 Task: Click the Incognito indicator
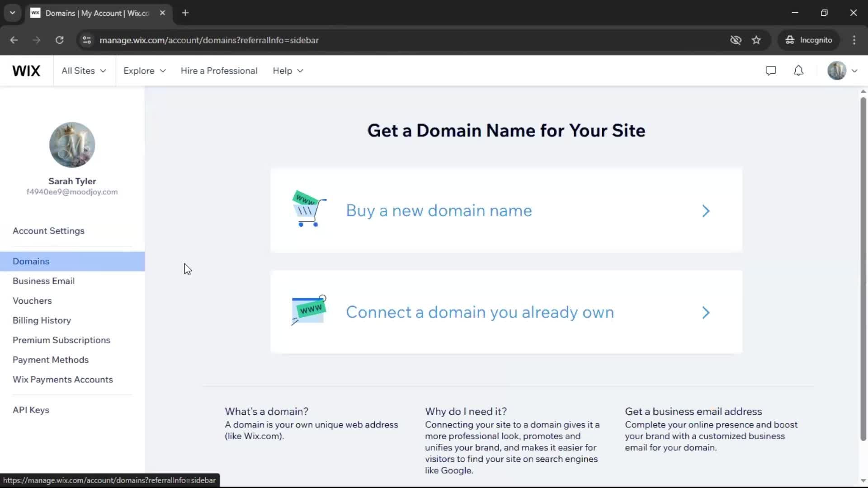pyautogui.click(x=809, y=40)
